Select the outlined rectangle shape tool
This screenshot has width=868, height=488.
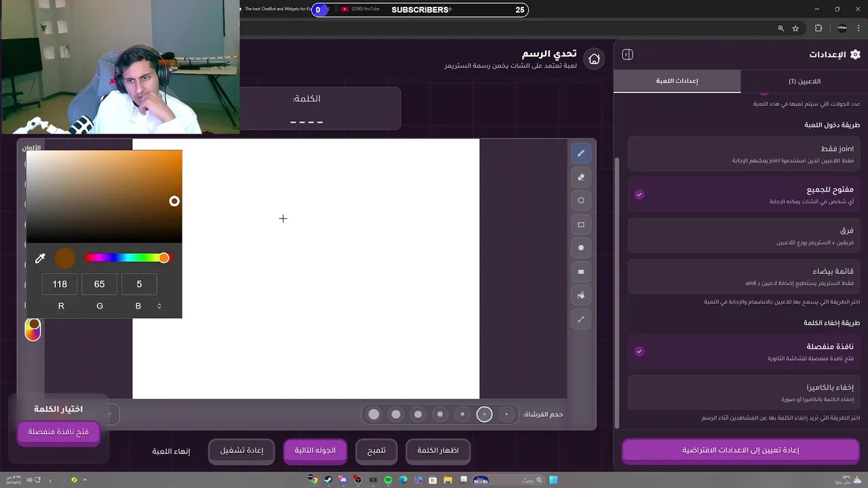pos(581,224)
